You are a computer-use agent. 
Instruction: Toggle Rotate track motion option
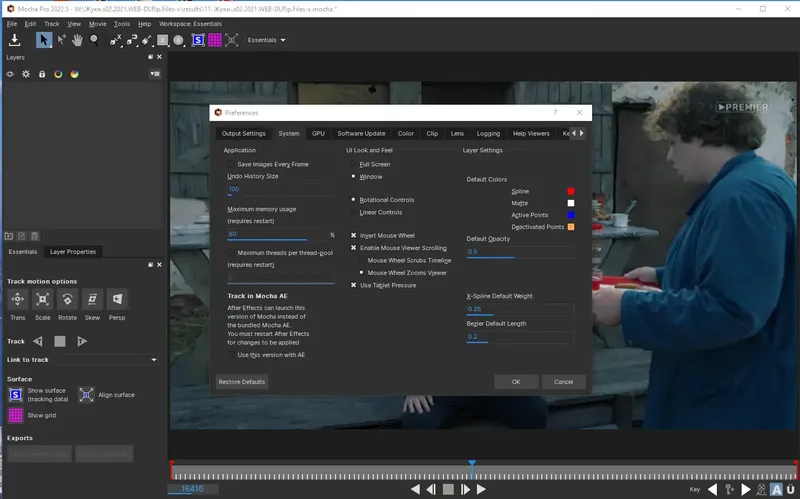67,299
